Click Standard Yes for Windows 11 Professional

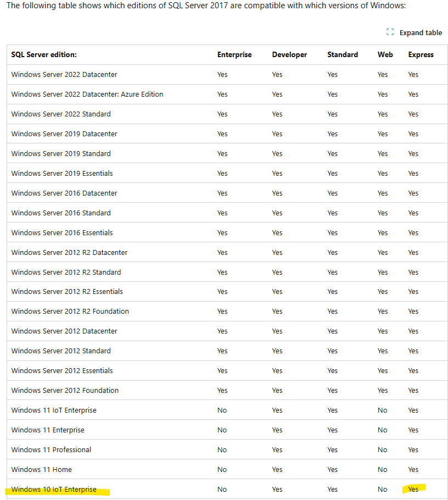point(332,449)
